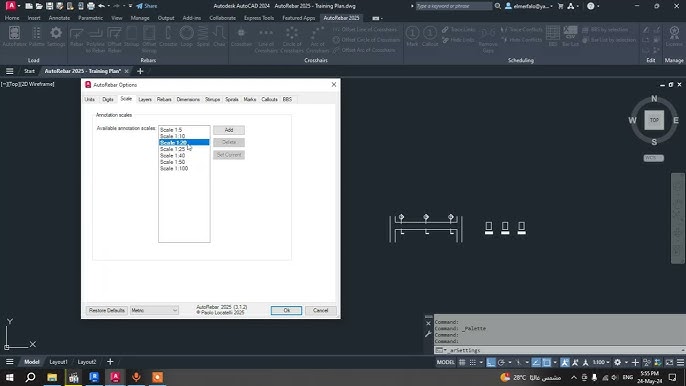
Task: Select Circle of Crosshairs tool
Action: click(x=292, y=39)
